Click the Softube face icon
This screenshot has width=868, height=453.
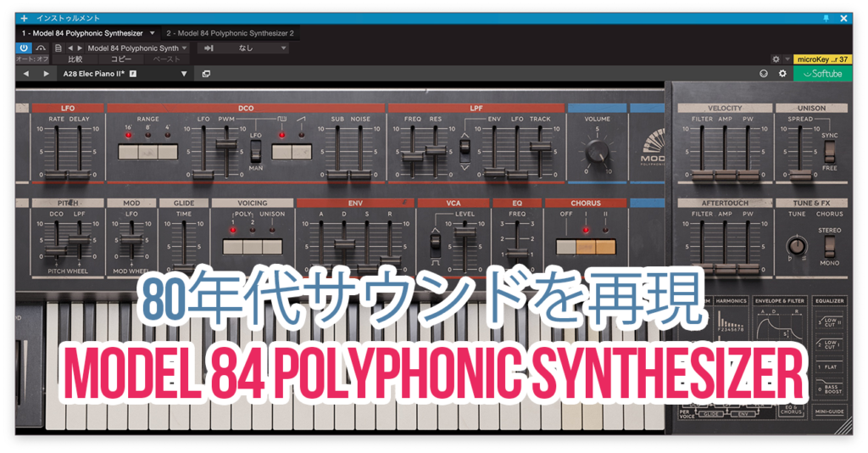point(764,73)
